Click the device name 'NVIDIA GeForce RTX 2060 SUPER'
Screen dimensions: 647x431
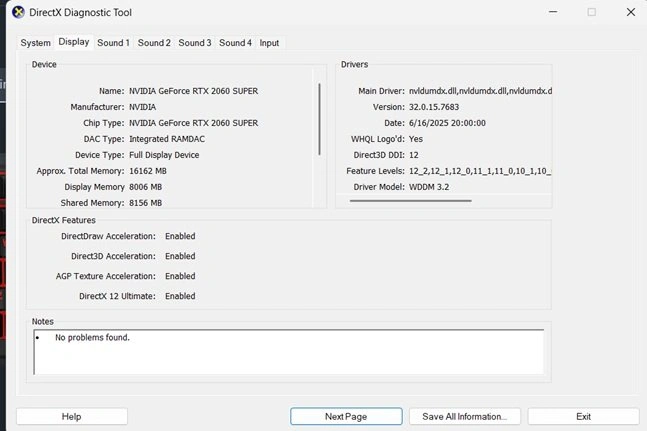point(194,91)
